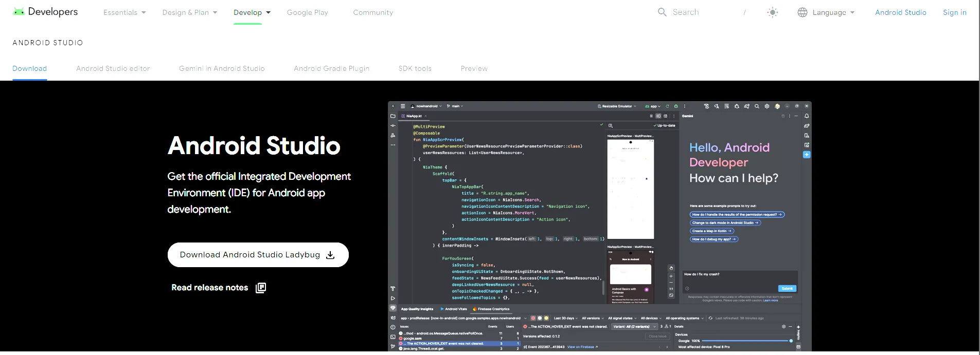The image size is (980, 355).
Task: Open the Community nav item
Action: (x=373, y=12)
